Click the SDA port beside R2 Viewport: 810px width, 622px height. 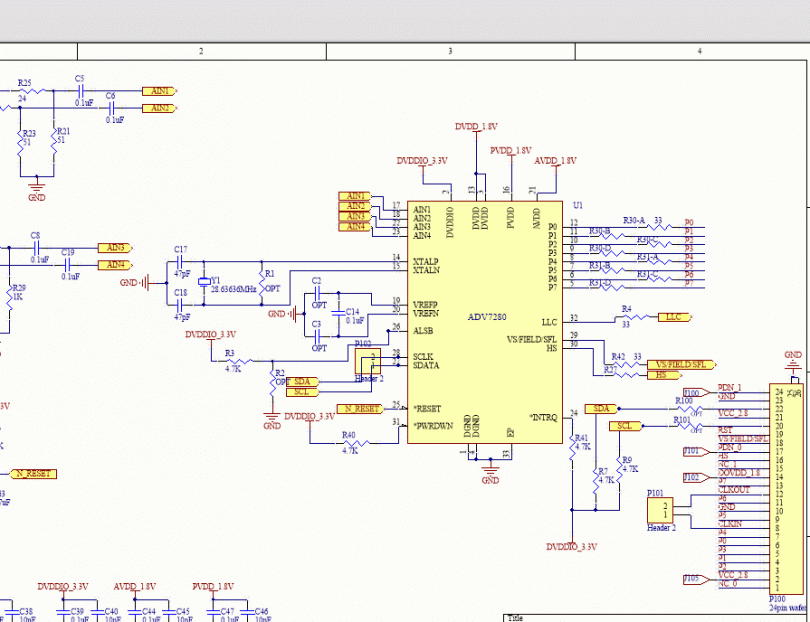tap(302, 382)
